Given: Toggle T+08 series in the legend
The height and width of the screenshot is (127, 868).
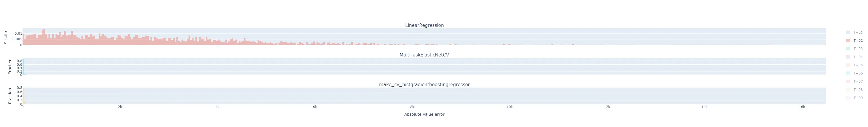Looking at the screenshot, I should tap(858, 90).
